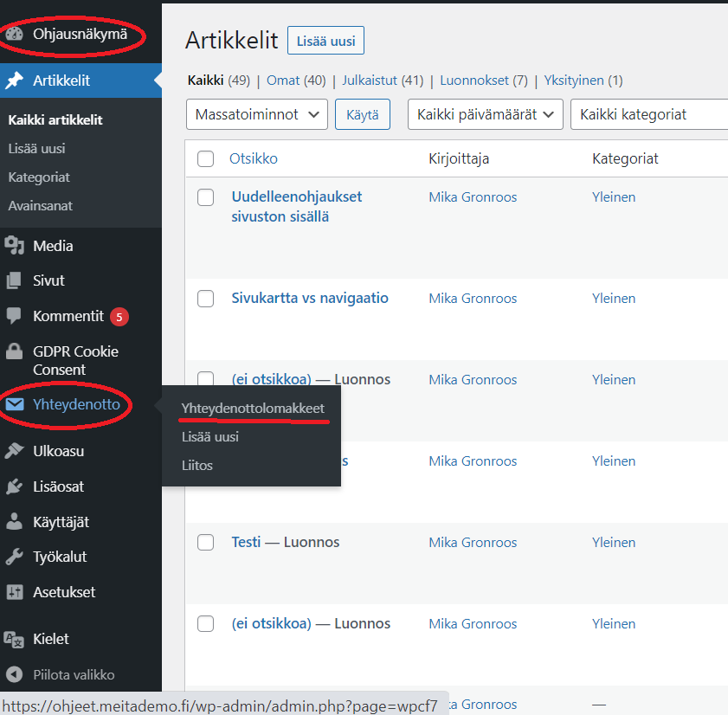Open Yhteydenottolomakkeet in the flyout menu

[253, 408]
